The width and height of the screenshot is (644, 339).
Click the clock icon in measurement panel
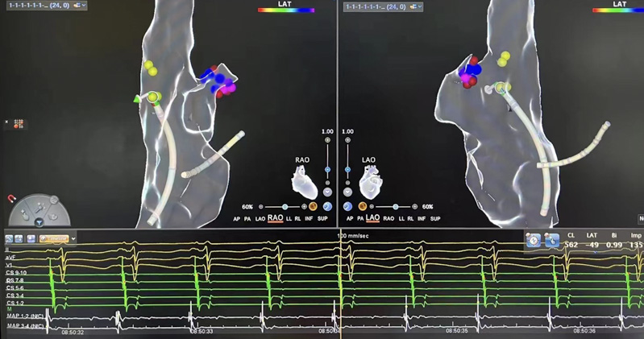pos(534,241)
